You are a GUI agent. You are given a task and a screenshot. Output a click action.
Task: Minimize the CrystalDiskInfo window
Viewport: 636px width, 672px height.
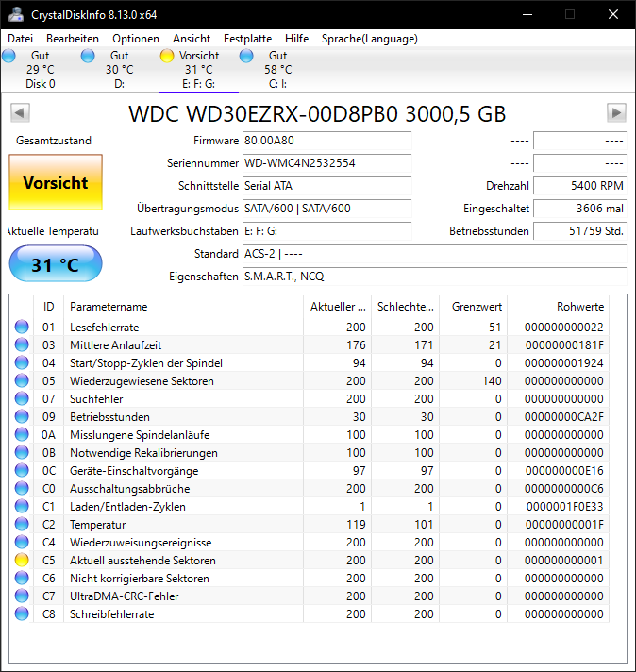click(x=527, y=14)
